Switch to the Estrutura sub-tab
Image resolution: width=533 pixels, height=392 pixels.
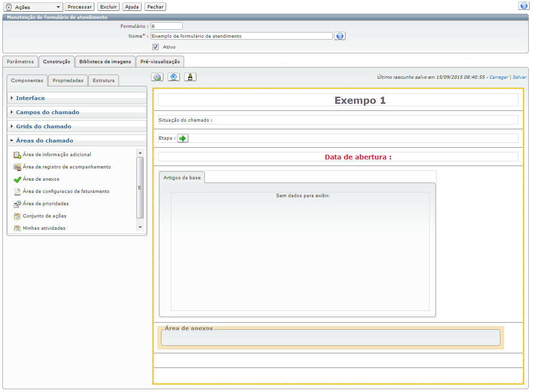(x=104, y=81)
